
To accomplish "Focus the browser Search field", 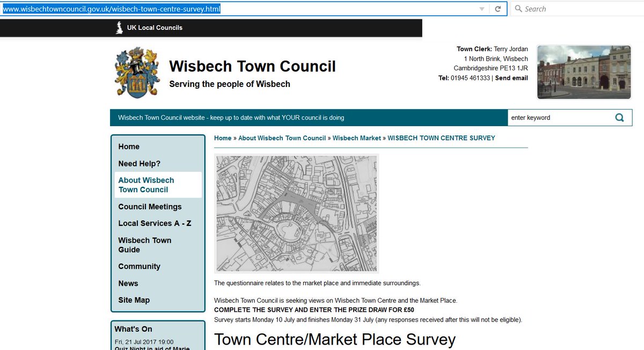I will pyautogui.click(x=577, y=9).
